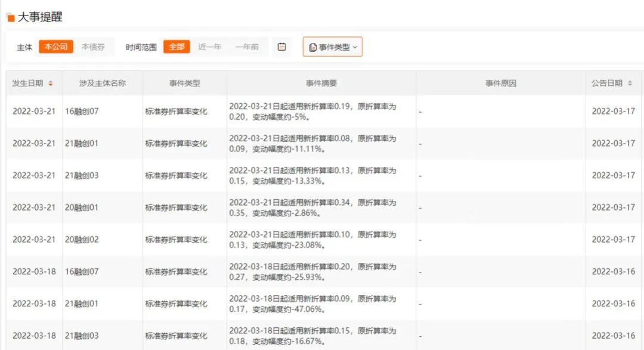The image size is (644, 350).
Task: Click the 涉及主体名称 column header
Action: pos(103,83)
